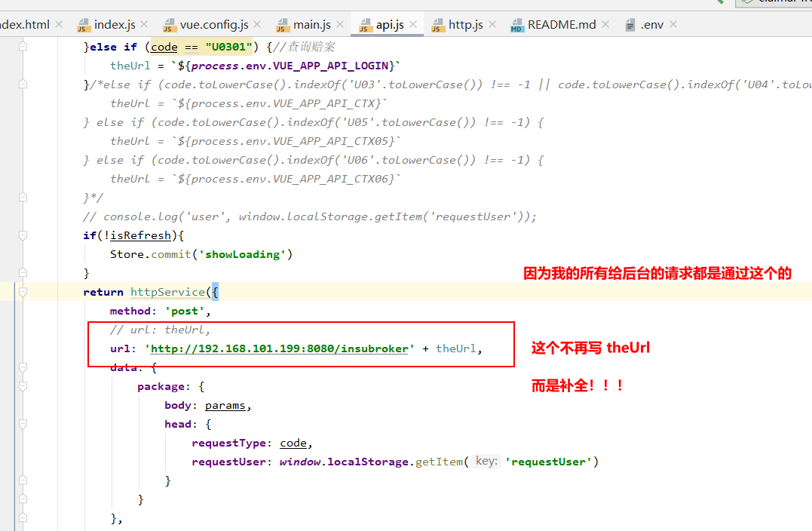812x531 pixels.
Task: Collapse the block comment starting at }/*else if
Action: point(23,84)
